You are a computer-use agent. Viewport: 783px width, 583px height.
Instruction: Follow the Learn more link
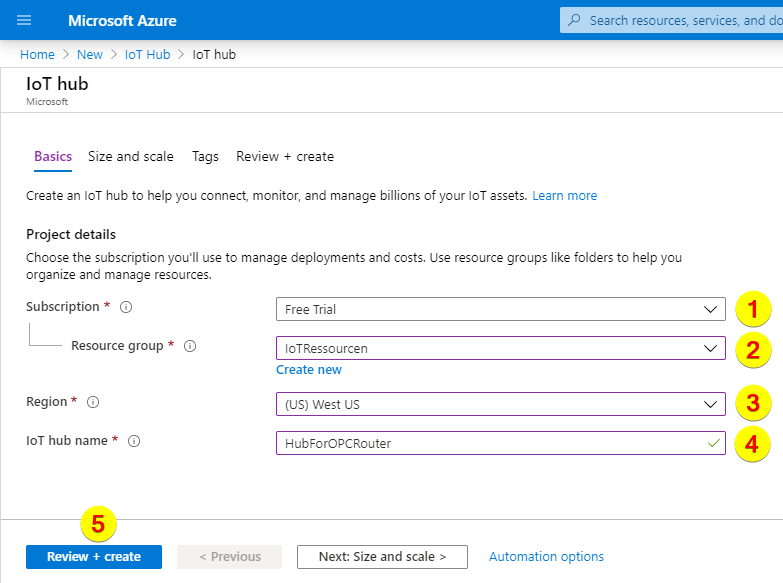click(564, 196)
